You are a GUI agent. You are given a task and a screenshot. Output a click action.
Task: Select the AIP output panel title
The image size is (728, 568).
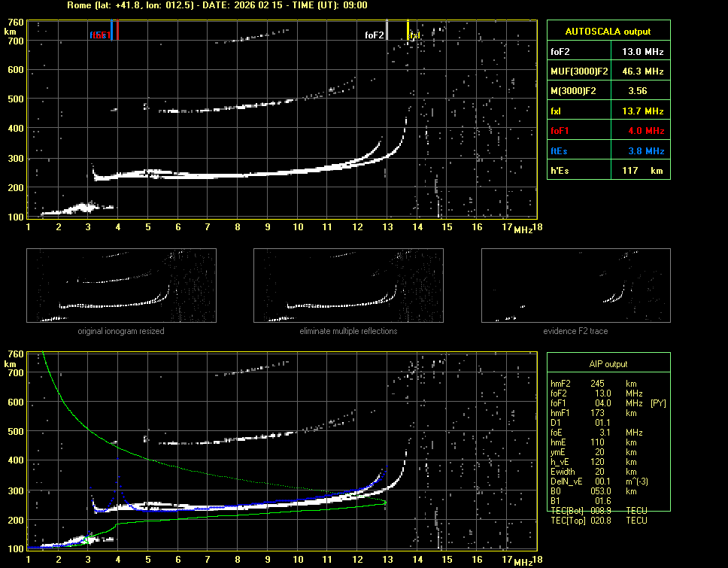click(x=608, y=364)
